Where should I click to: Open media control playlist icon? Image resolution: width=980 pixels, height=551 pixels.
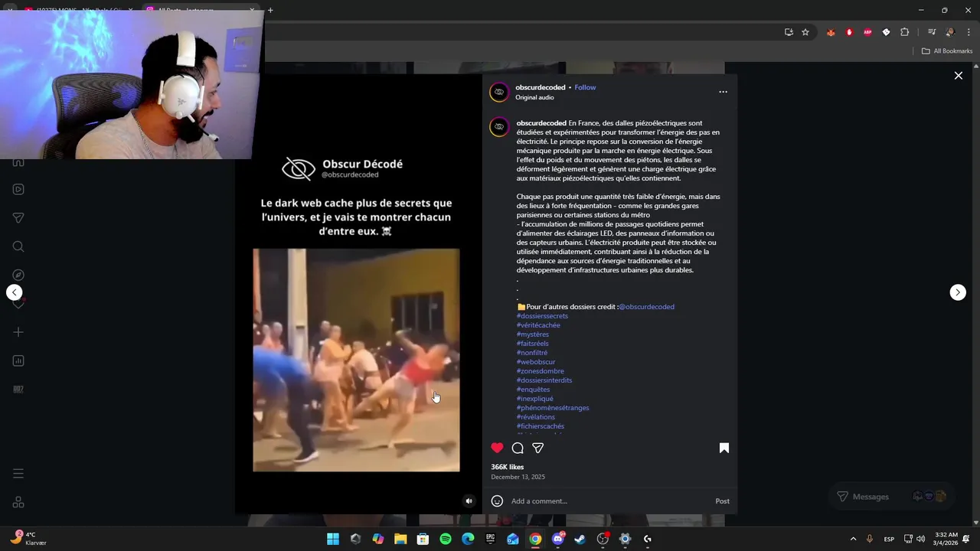pos(932,32)
